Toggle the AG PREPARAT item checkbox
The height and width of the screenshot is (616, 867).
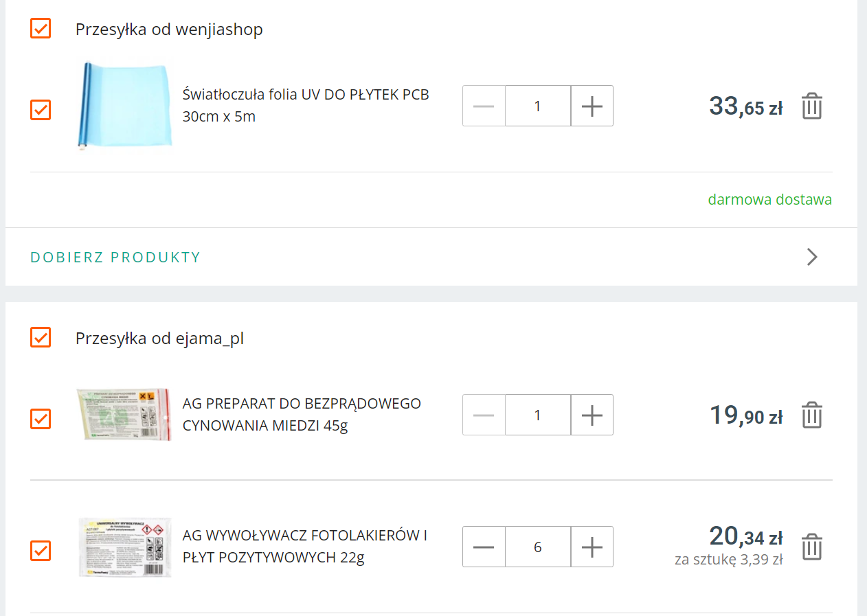click(41, 419)
